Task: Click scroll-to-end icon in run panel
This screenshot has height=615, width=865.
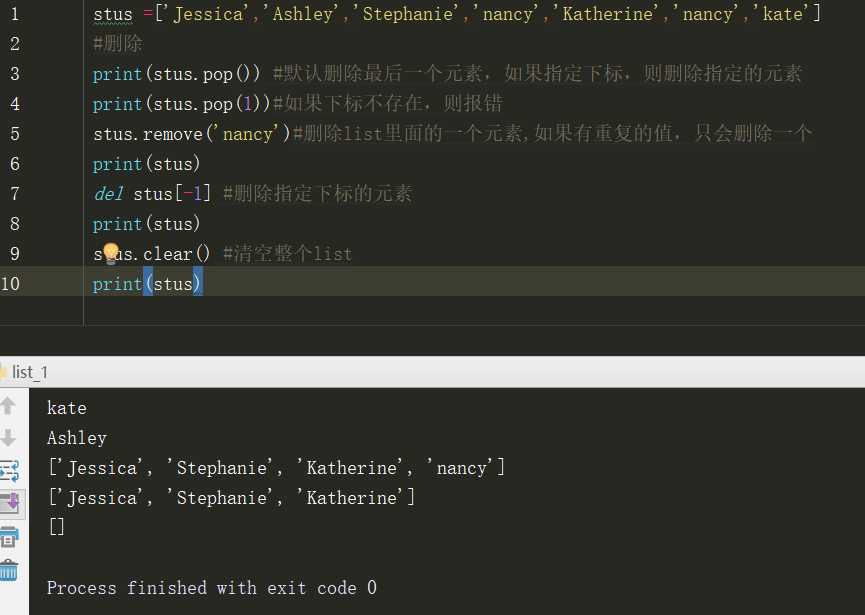Action: (x=10, y=502)
